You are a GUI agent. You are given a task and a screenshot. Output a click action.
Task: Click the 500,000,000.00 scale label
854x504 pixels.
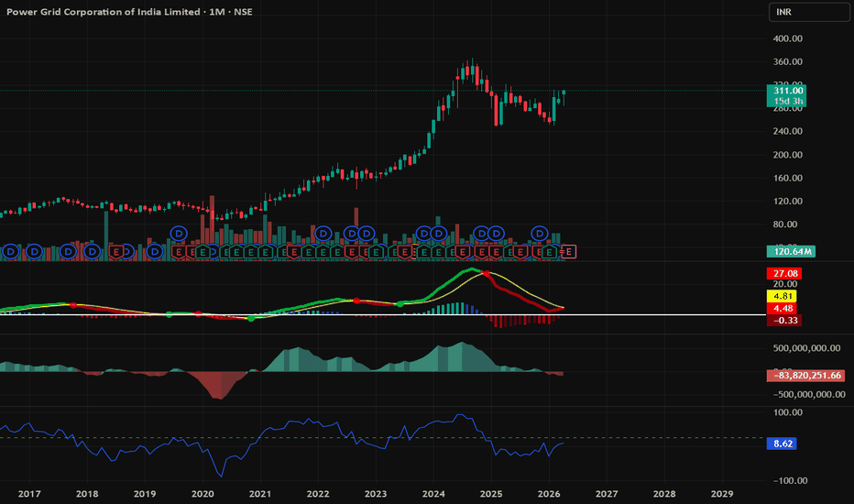806,348
